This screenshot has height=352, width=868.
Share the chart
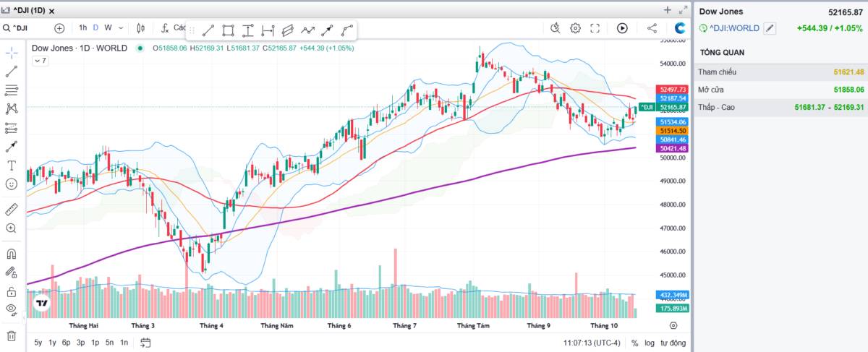652,27
